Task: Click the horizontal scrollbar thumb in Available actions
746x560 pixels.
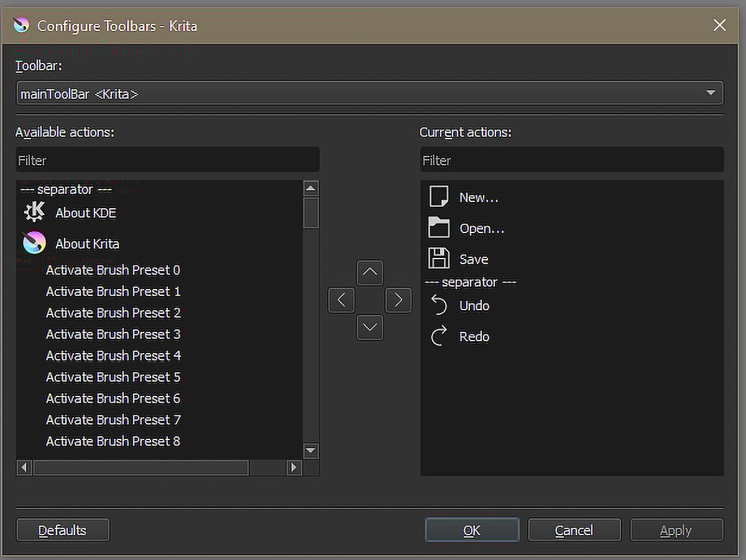Action: (x=141, y=467)
